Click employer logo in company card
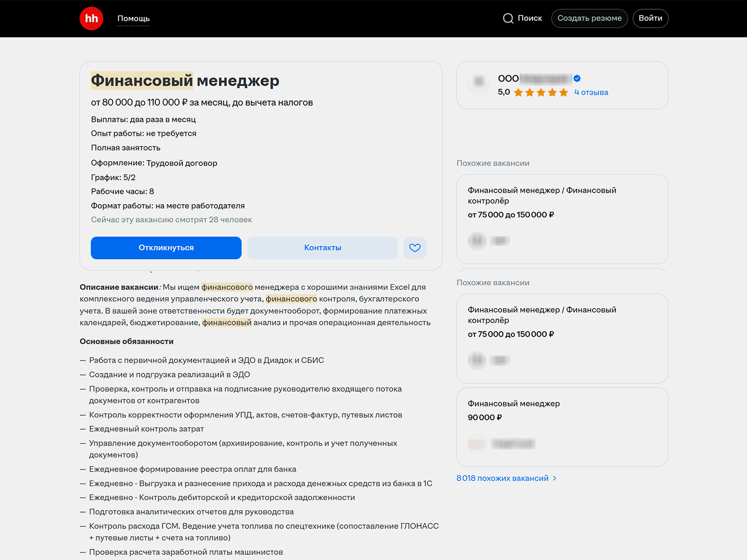Screen dimensions: 747x560 click(x=479, y=81)
